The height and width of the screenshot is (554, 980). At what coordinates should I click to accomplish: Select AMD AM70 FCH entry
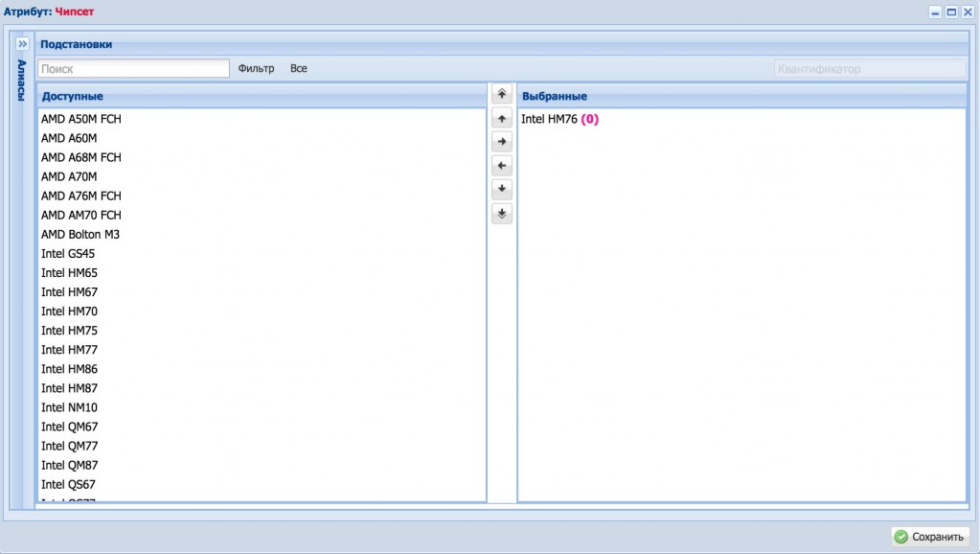262,215
